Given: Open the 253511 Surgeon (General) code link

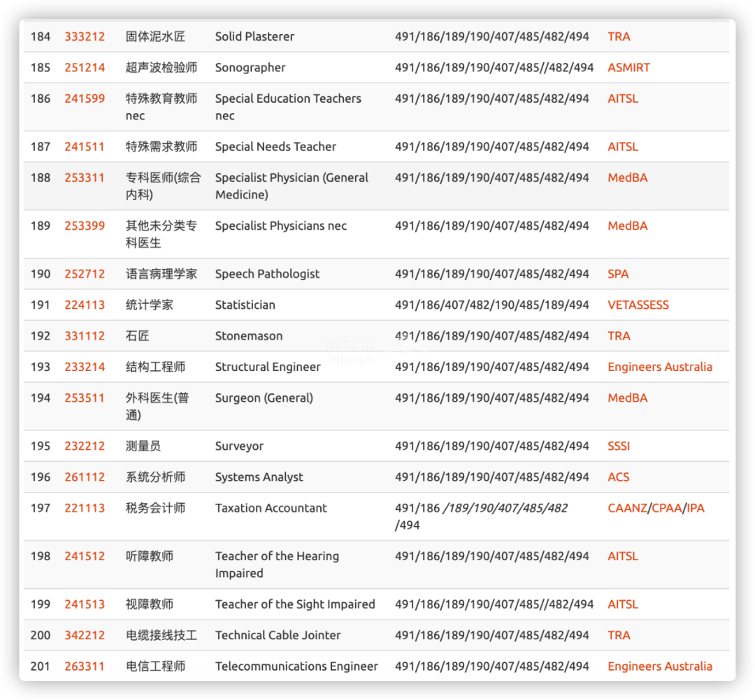Looking at the screenshot, I should (85, 398).
